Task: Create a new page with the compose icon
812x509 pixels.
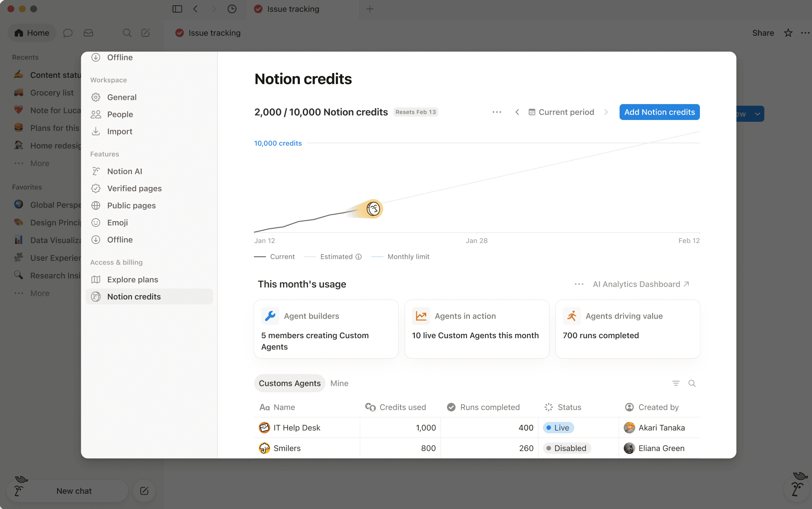Action: click(x=145, y=33)
